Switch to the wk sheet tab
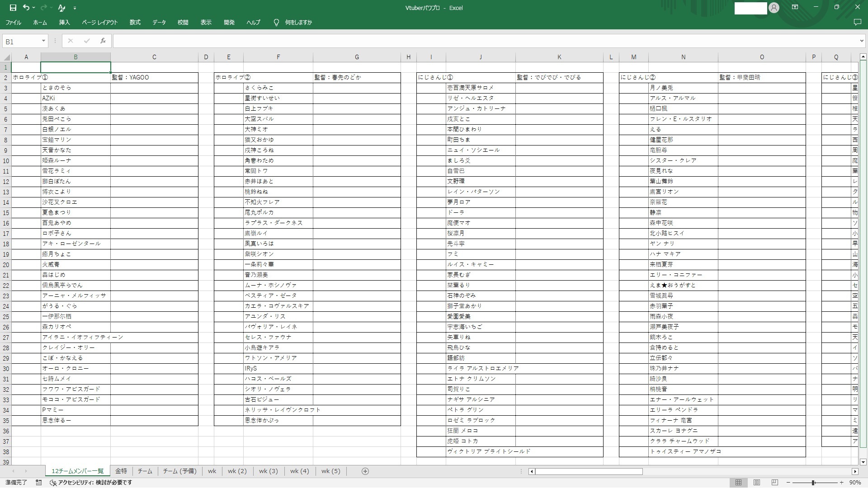The image size is (868, 488). tap(212, 471)
